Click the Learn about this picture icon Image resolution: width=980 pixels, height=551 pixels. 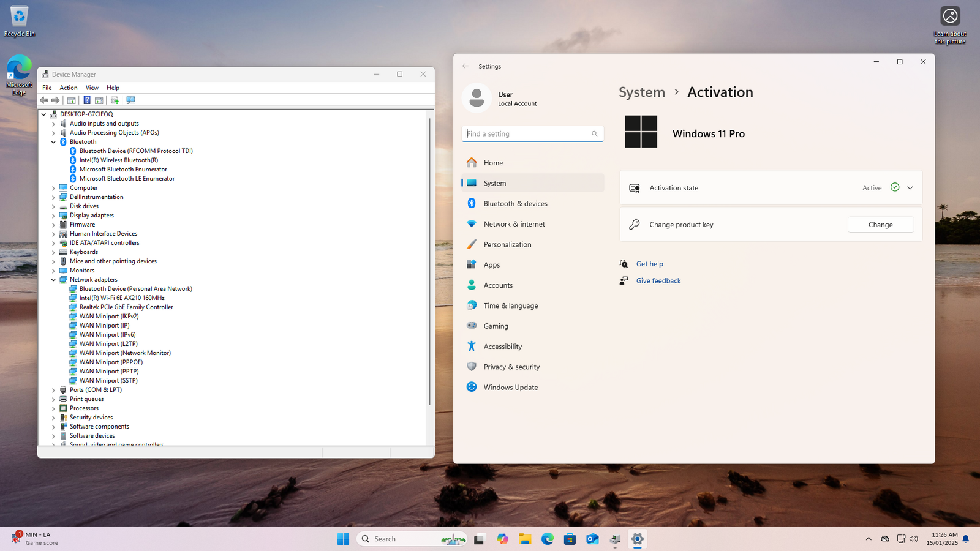(950, 26)
